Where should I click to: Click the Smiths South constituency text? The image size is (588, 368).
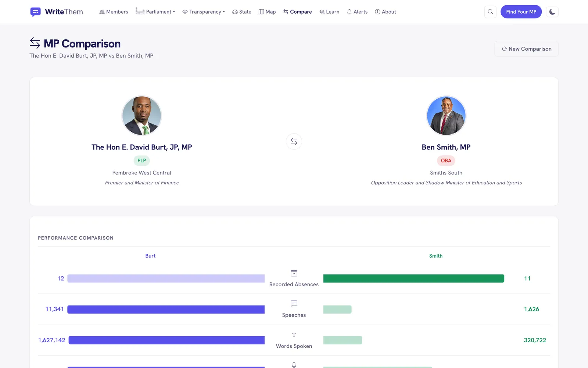(446, 173)
